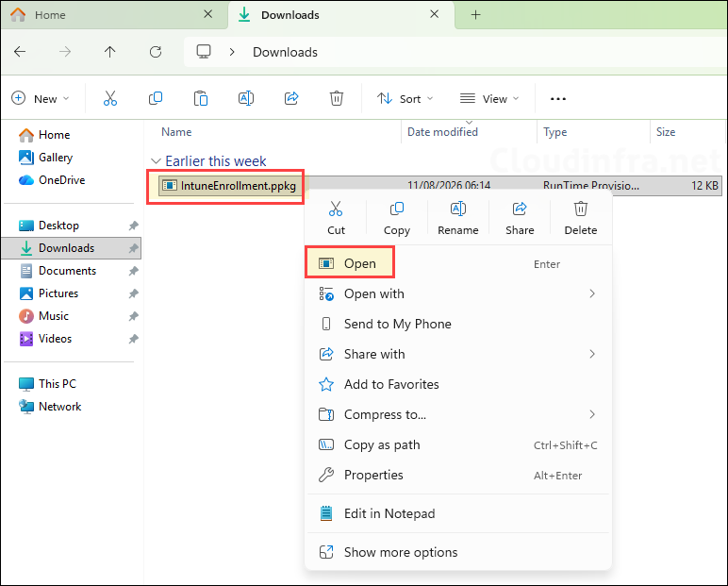The image size is (728, 586).
Task: Unpin Documents using its pin icon
Action: [x=134, y=271]
